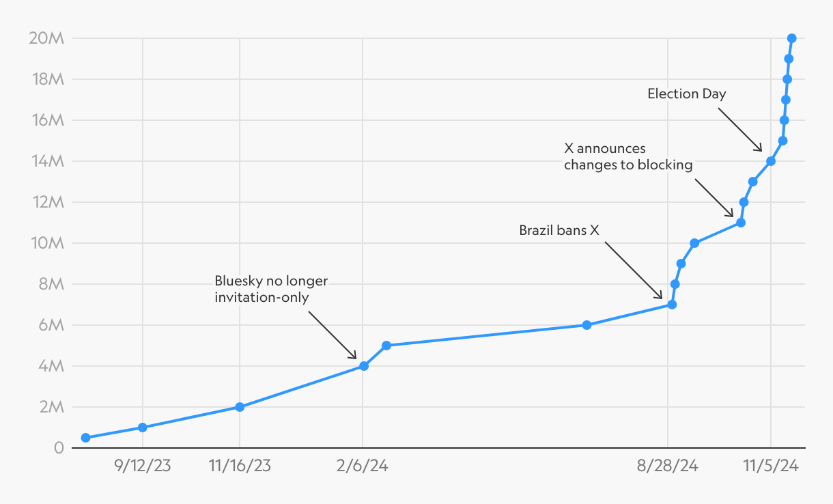Click the data point at 20M

point(791,38)
